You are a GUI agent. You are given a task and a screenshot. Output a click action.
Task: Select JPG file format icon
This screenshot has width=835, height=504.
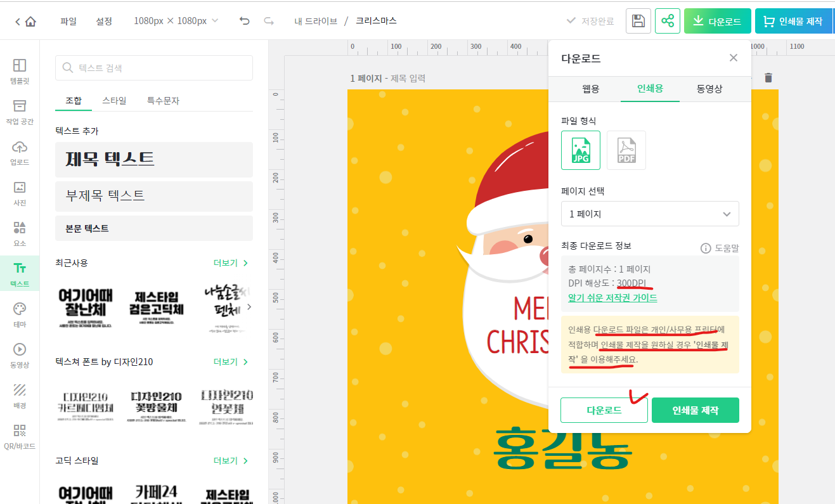[581, 150]
